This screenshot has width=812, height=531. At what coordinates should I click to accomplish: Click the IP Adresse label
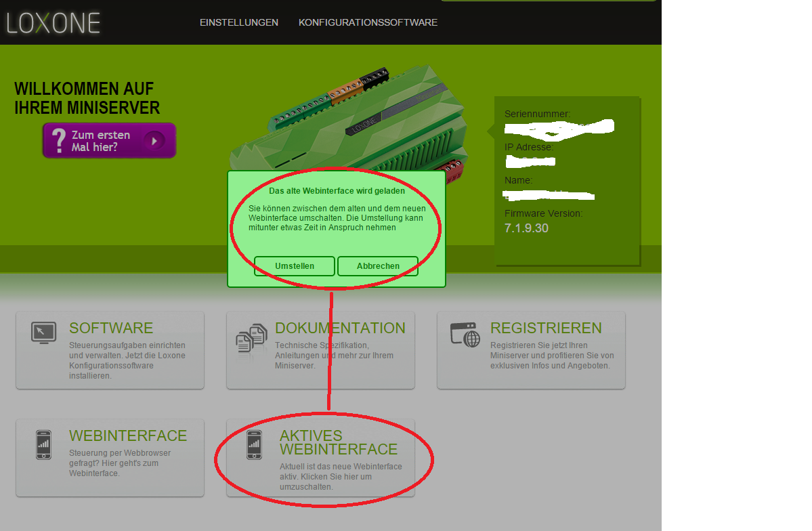coord(529,147)
